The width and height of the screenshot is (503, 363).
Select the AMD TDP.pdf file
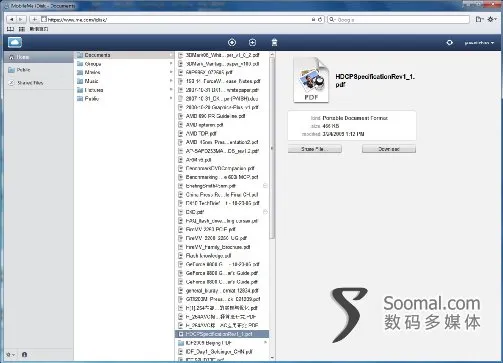222,134
